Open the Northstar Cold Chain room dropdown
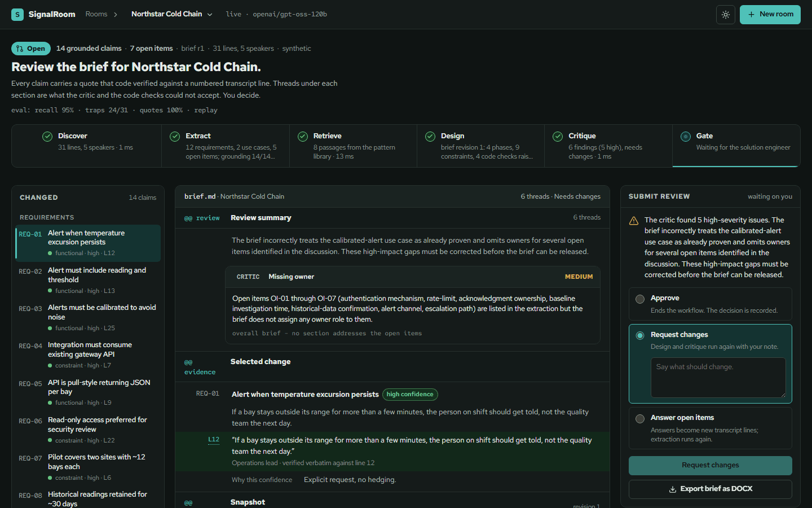Screen dimensions: 812x508 click(172, 14)
